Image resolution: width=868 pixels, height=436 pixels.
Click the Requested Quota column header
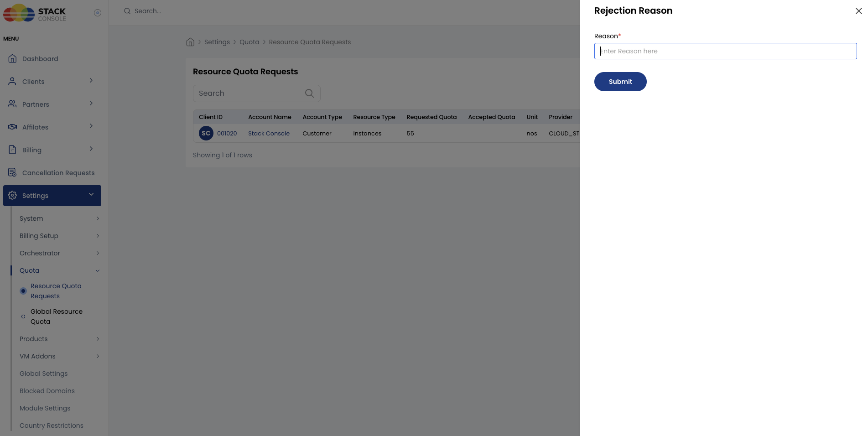pyautogui.click(x=431, y=117)
